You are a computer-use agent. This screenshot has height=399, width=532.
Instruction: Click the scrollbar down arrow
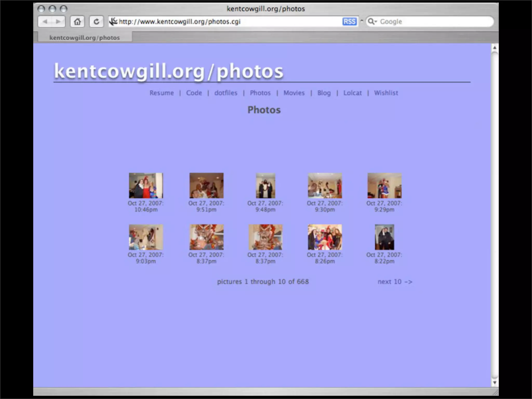click(495, 382)
